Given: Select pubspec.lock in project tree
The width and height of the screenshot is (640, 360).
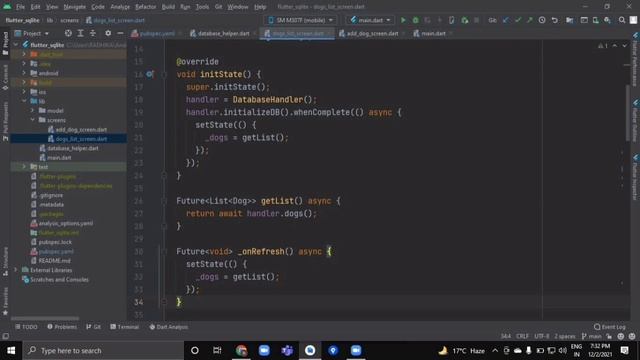Looking at the screenshot, I should (x=55, y=242).
